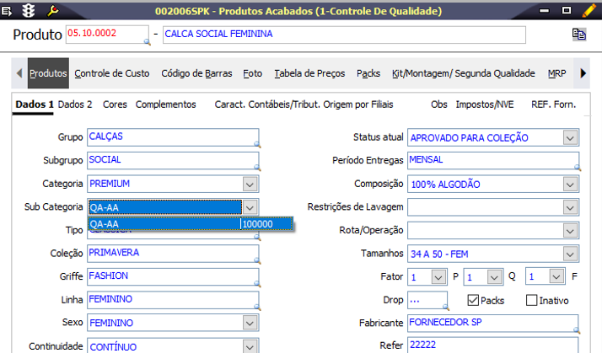
Task: Click the product name field CALCA SOCIAL FEMININA
Action: pyautogui.click(x=344, y=35)
